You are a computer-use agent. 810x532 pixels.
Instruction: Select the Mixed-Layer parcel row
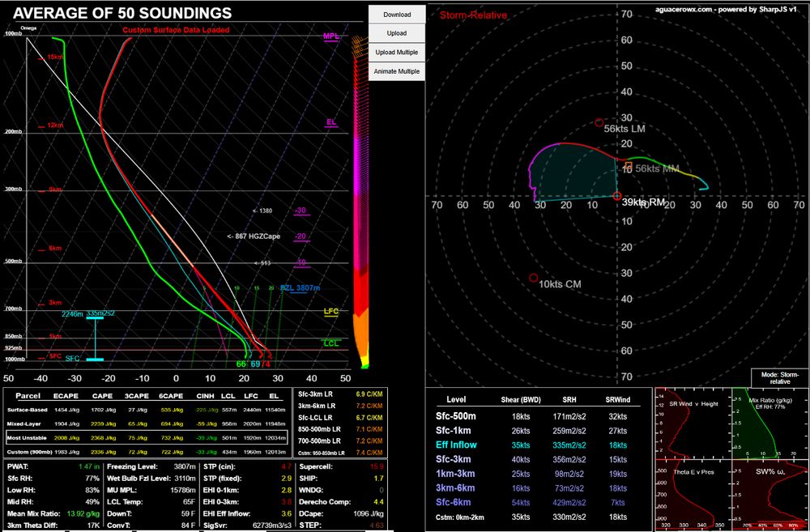point(147,424)
